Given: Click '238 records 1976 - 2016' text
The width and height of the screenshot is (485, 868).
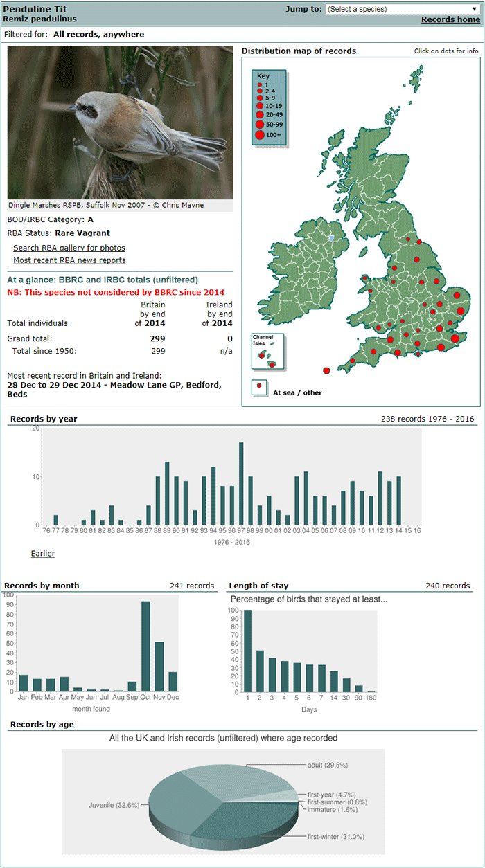Looking at the screenshot, I should click(428, 419).
